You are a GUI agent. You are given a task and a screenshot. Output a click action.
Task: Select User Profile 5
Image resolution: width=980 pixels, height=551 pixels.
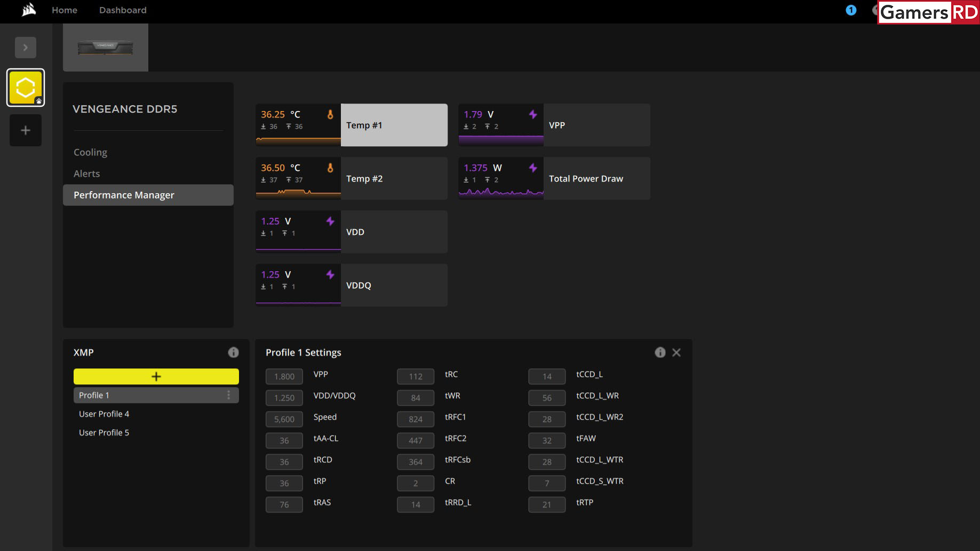[104, 432]
